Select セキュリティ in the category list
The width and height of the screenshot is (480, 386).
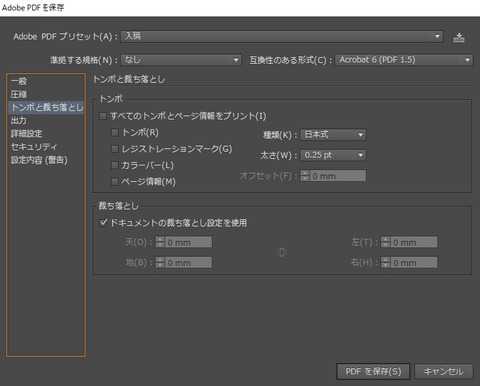45,147
